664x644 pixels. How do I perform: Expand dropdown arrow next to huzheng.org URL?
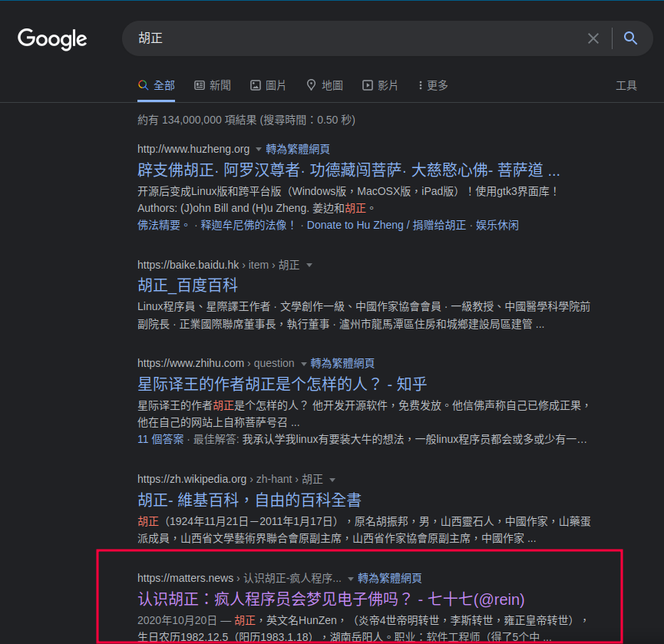[x=259, y=150]
